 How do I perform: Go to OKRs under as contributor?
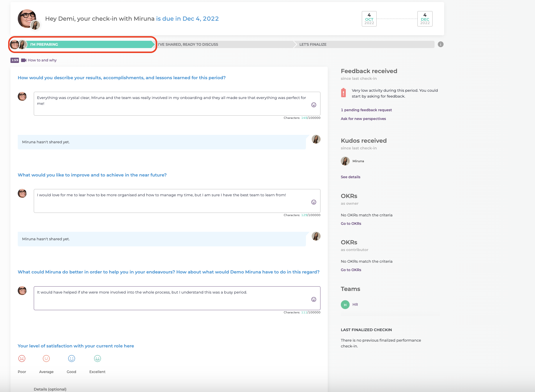351,270
